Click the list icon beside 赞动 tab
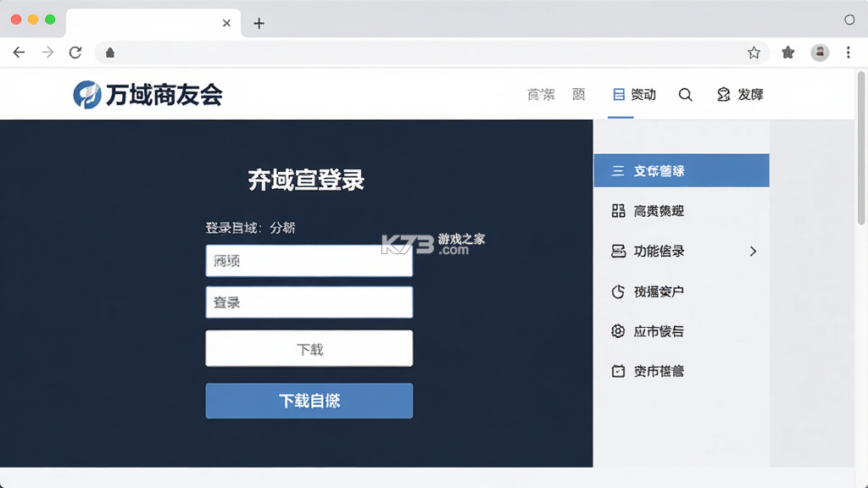 (618, 95)
